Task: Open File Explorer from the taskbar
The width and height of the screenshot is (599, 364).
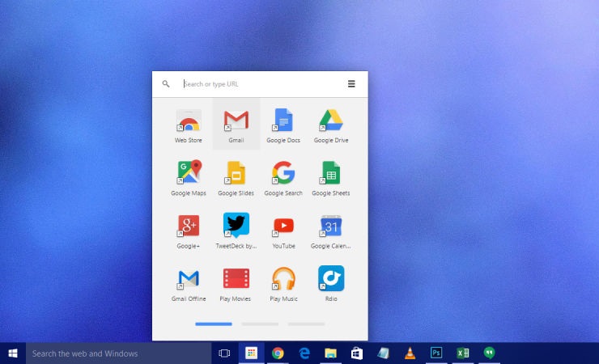Action: (330, 353)
